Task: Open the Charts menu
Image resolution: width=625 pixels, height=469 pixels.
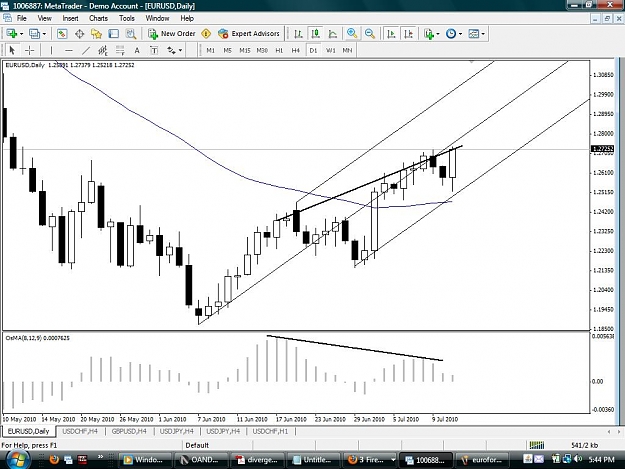Action: pyautogui.click(x=98, y=18)
